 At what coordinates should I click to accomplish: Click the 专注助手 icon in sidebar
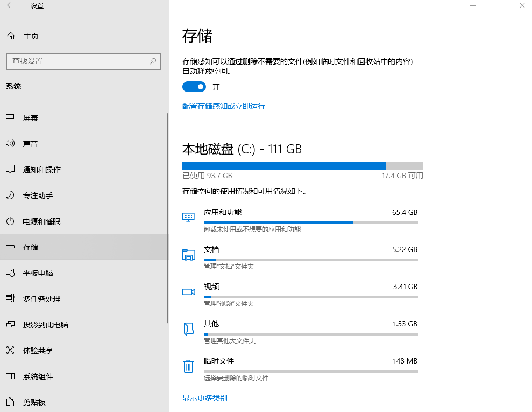[10, 195]
